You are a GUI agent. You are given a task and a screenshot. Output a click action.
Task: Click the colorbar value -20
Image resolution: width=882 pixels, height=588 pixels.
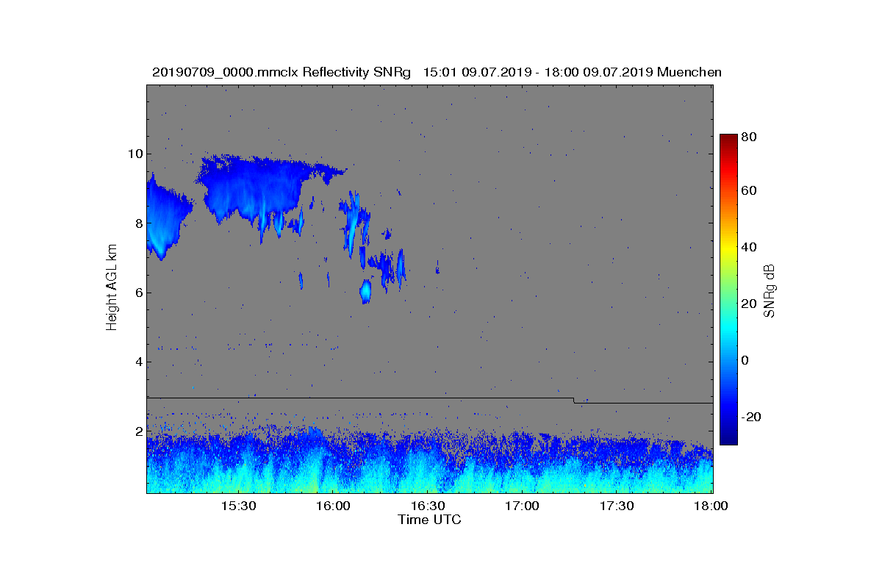752,417
